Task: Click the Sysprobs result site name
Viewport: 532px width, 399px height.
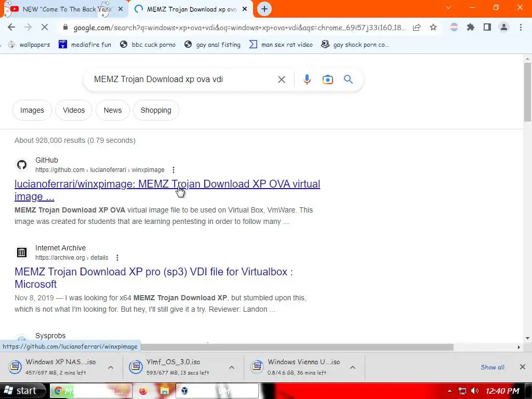Action: click(x=50, y=336)
